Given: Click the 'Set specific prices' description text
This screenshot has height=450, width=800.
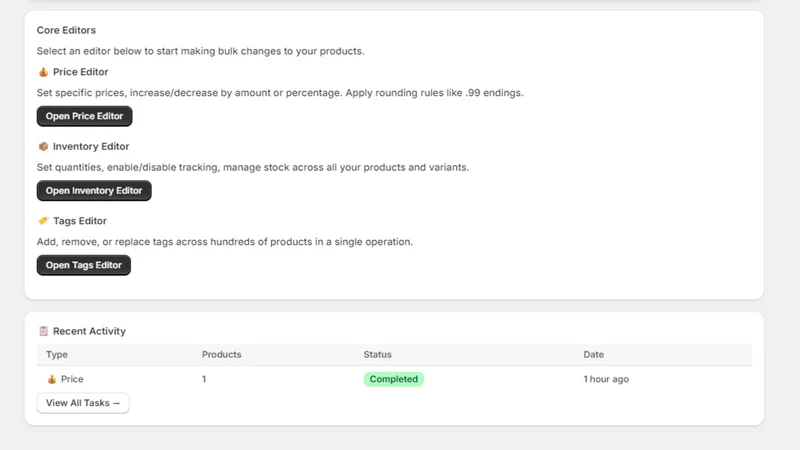Looking at the screenshot, I should pyautogui.click(x=280, y=93).
